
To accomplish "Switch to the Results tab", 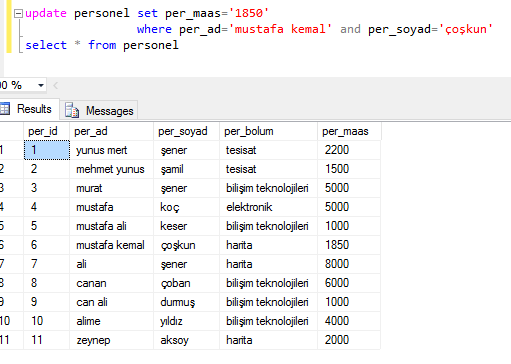I will [x=29, y=109].
